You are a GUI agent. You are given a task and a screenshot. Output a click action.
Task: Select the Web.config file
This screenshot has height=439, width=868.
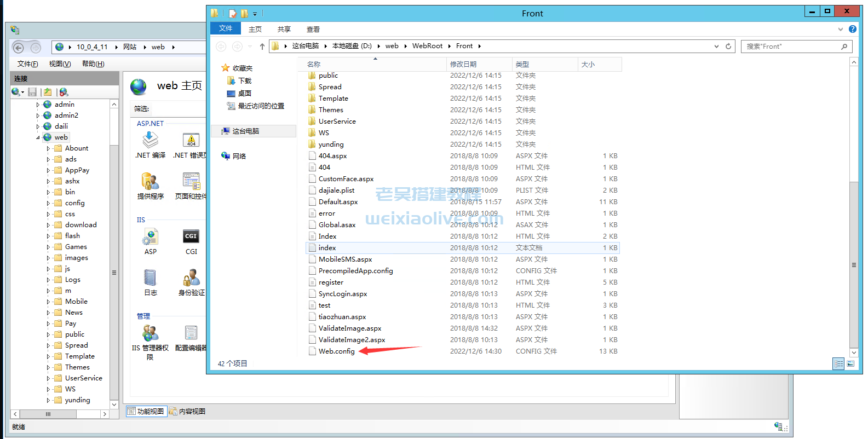tap(336, 351)
